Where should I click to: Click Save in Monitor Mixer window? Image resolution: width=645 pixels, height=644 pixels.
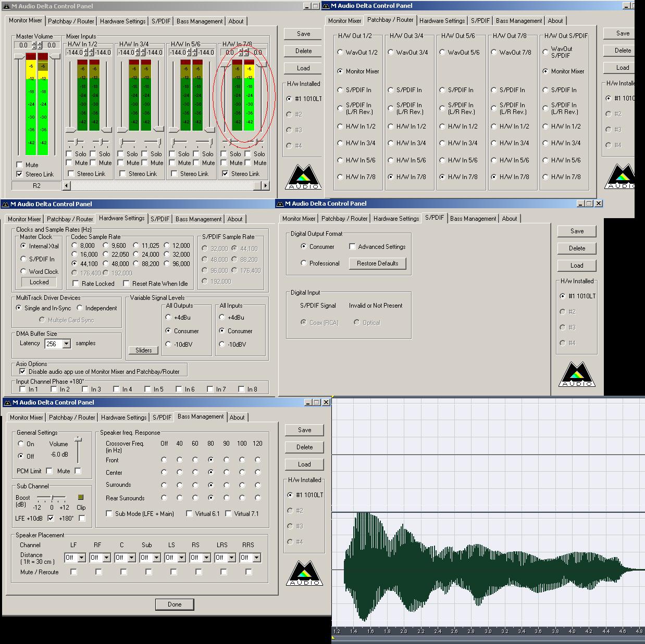303,34
